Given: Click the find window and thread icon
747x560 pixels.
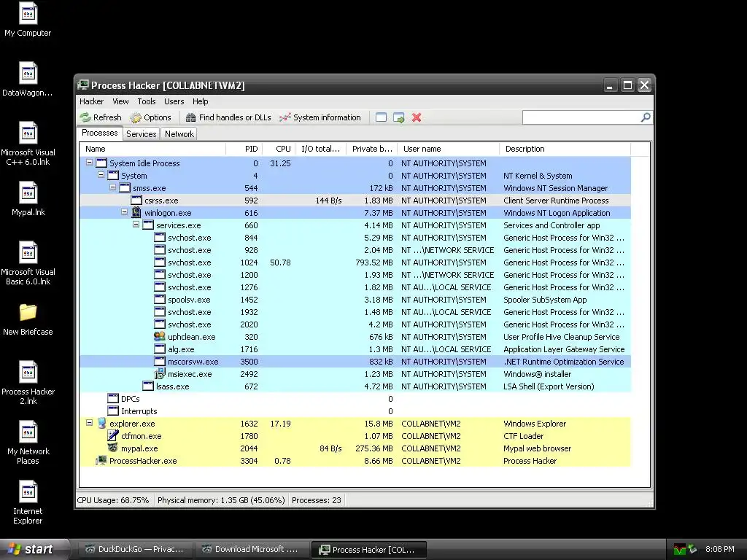Looking at the screenshot, I should (399, 117).
